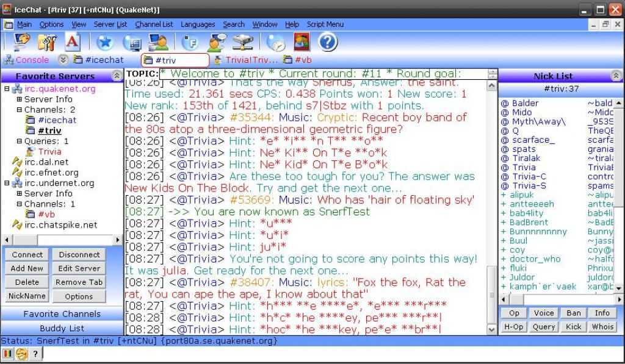This screenshot has height=364, width=625.
Task: Select the #triv channel tab
Action: tap(175, 60)
